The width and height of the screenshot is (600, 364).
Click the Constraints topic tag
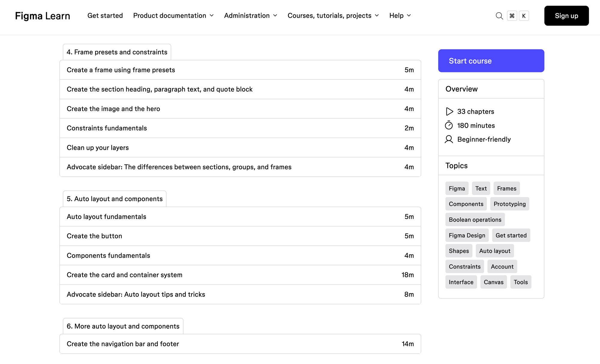click(x=465, y=266)
